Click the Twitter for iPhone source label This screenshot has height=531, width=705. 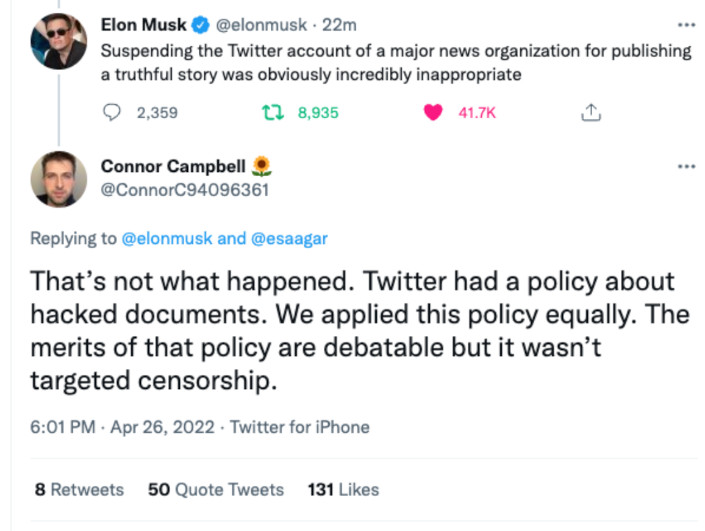[299, 427]
